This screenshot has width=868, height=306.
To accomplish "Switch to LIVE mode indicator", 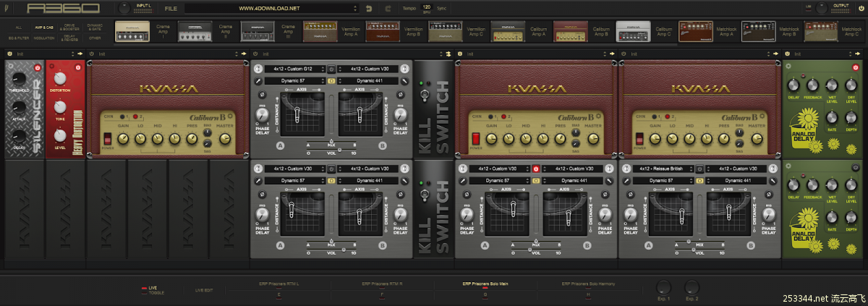I will pyautogui.click(x=150, y=287).
